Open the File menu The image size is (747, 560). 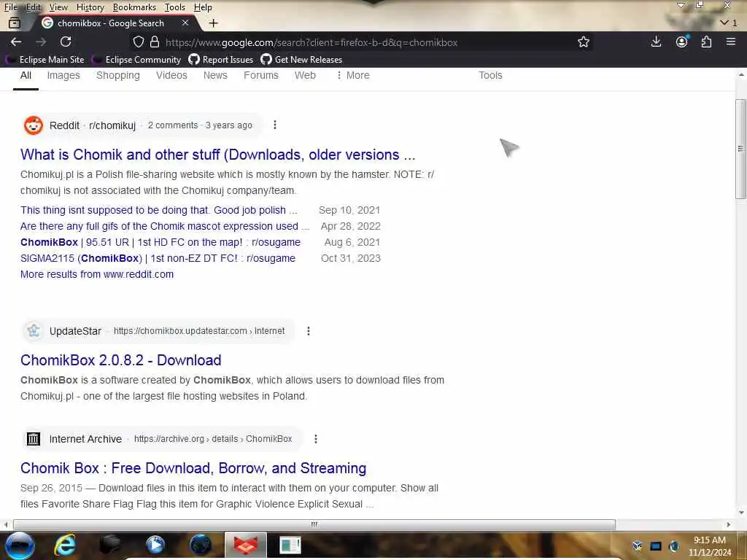tap(11, 7)
